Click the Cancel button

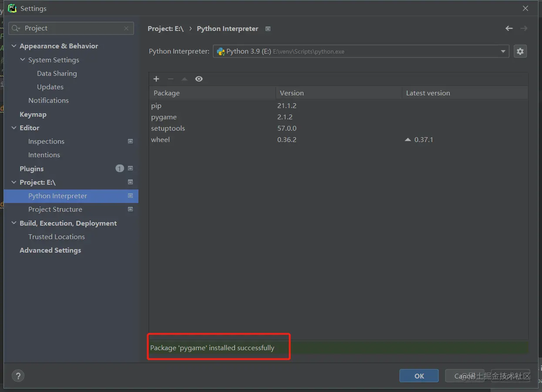pos(465,376)
